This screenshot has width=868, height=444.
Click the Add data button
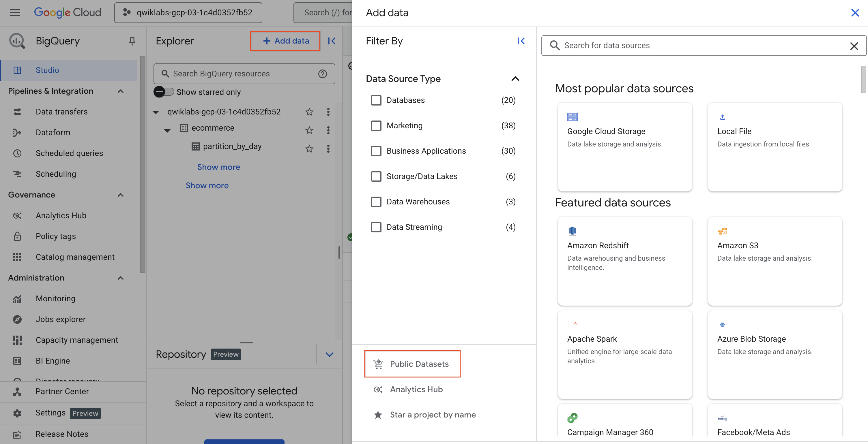pos(285,41)
